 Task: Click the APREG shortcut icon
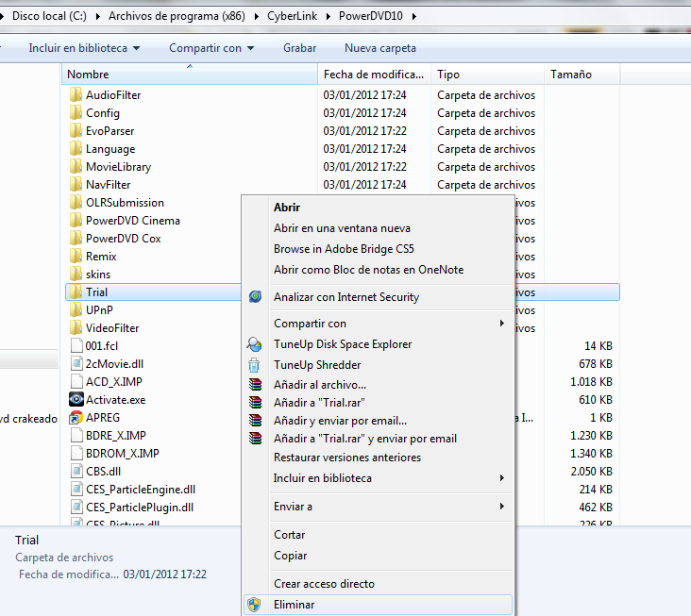76,417
